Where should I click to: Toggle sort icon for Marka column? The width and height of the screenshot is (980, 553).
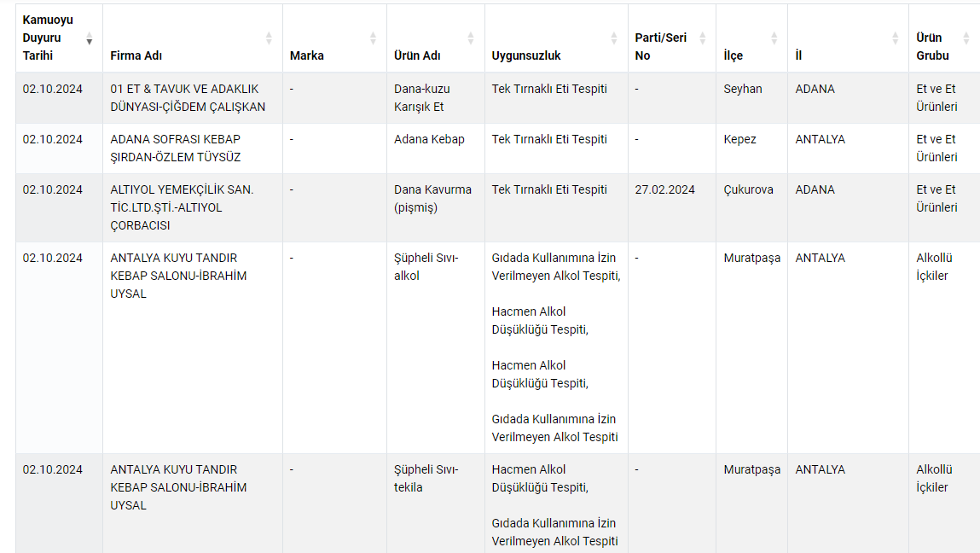pos(373,38)
